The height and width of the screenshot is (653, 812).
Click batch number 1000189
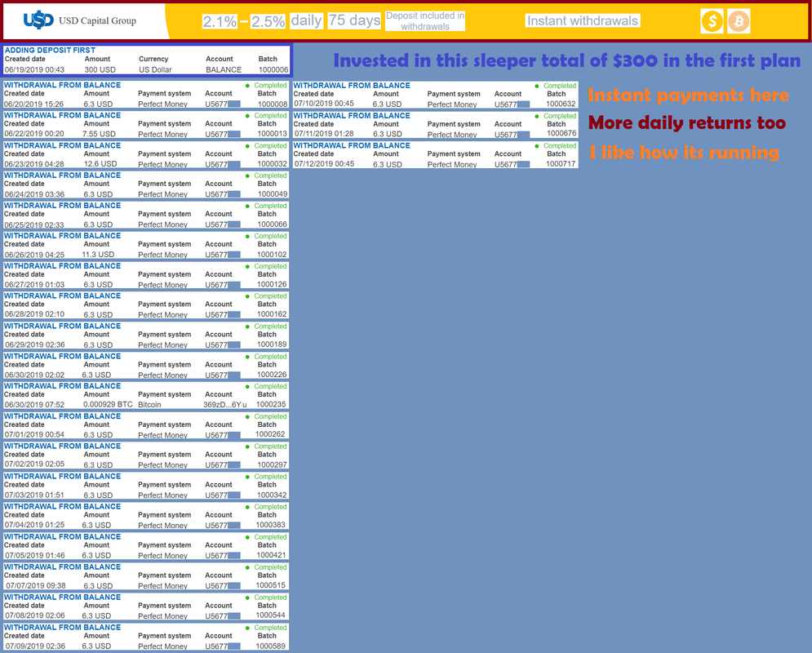pos(272,344)
